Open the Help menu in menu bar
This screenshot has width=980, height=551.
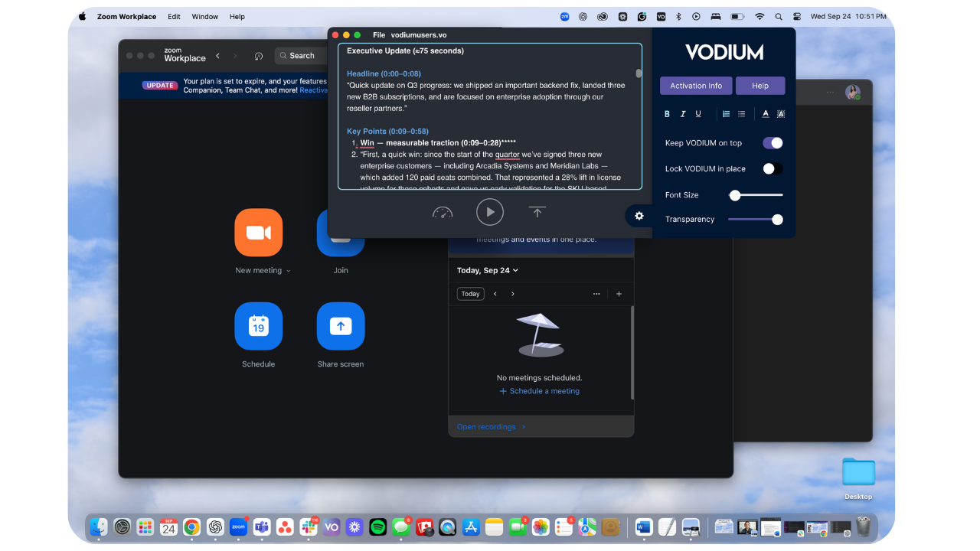click(237, 17)
